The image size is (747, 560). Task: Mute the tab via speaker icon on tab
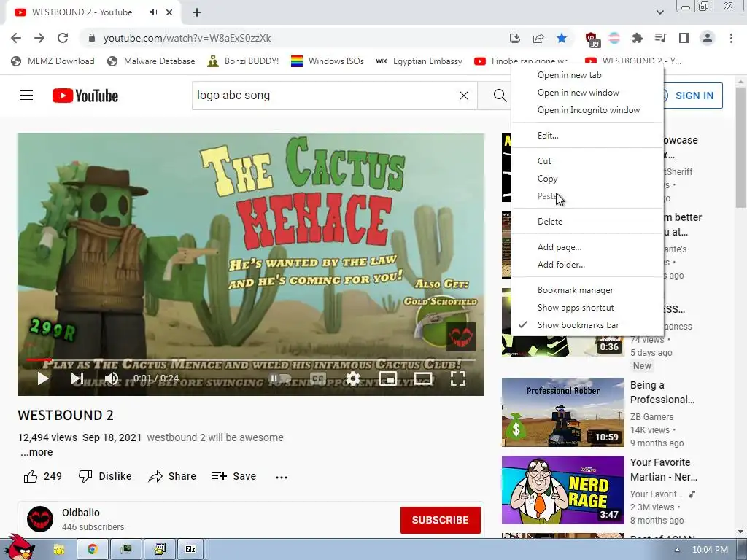pyautogui.click(x=153, y=12)
